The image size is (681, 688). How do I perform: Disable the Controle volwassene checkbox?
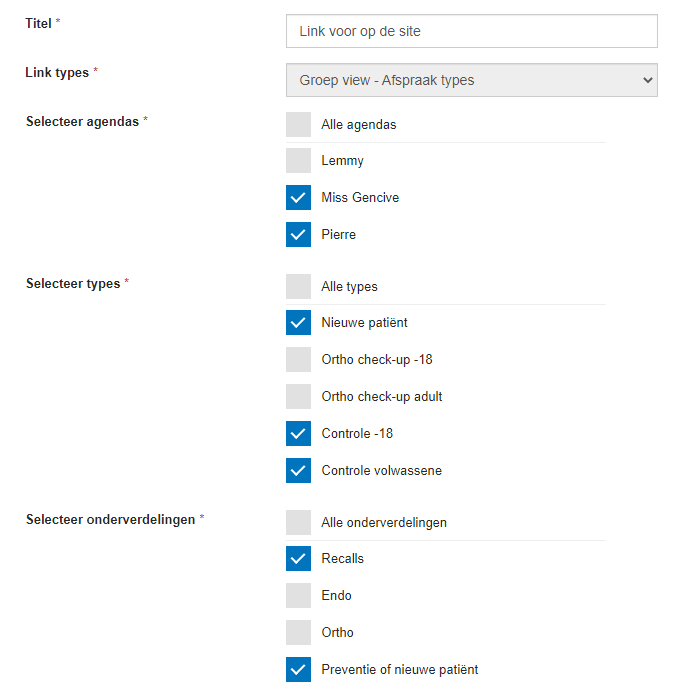[298, 471]
